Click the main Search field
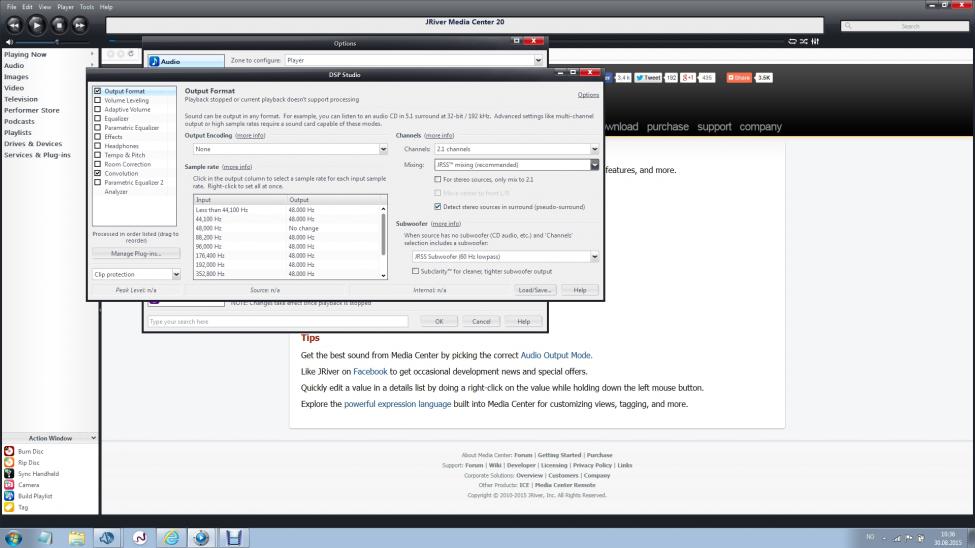975x548 pixels. [x=905, y=26]
